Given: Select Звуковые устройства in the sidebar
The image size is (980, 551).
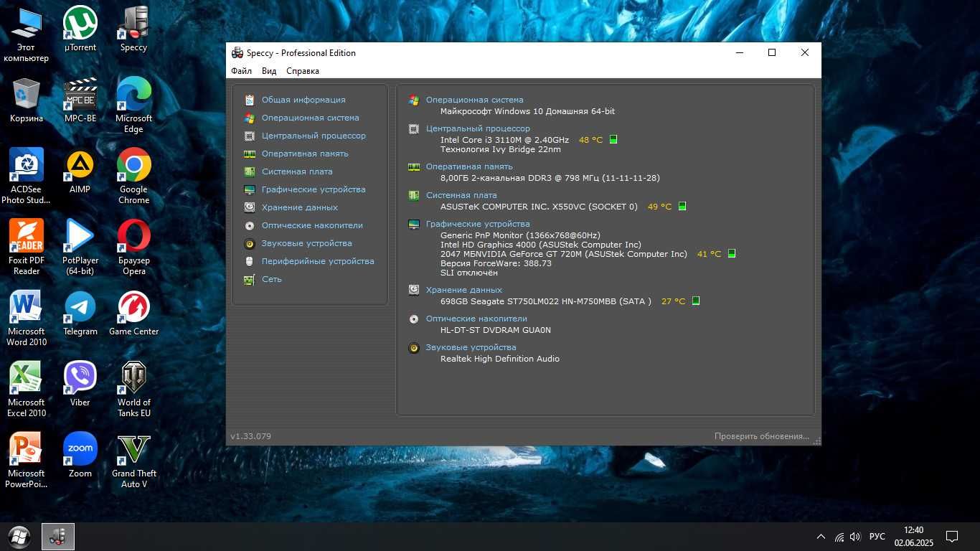Looking at the screenshot, I should click(306, 243).
